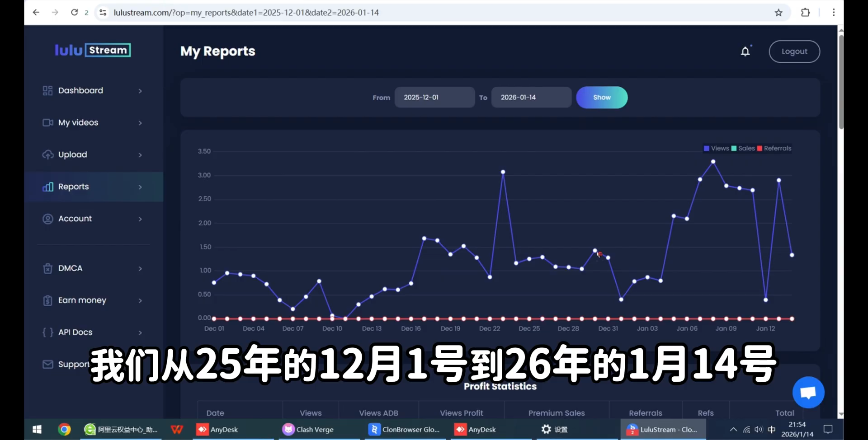Click the From date field
Screen dimensions: 868x440
click(x=434, y=98)
